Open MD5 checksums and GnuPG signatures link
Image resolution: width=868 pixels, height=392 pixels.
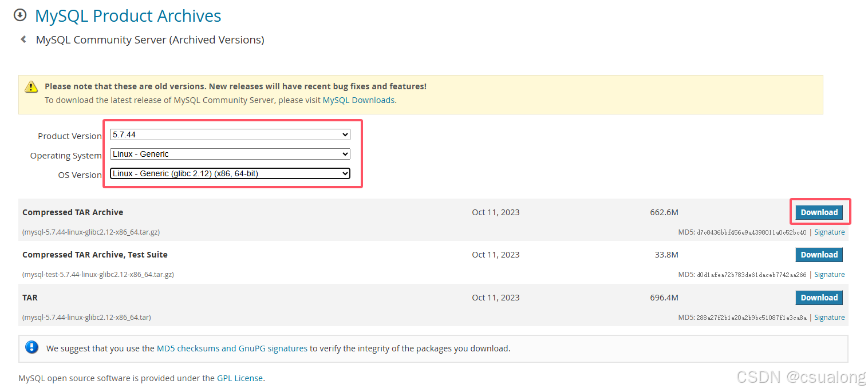pos(232,348)
